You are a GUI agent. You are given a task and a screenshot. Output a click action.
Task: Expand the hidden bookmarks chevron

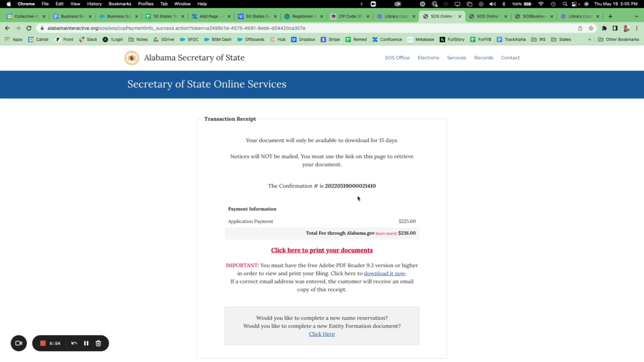tap(590, 39)
